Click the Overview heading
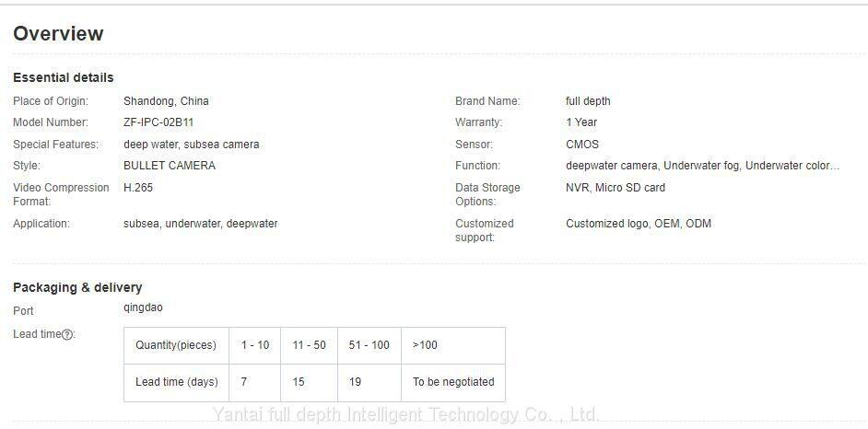The height and width of the screenshot is (429, 868). click(x=58, y=34)
